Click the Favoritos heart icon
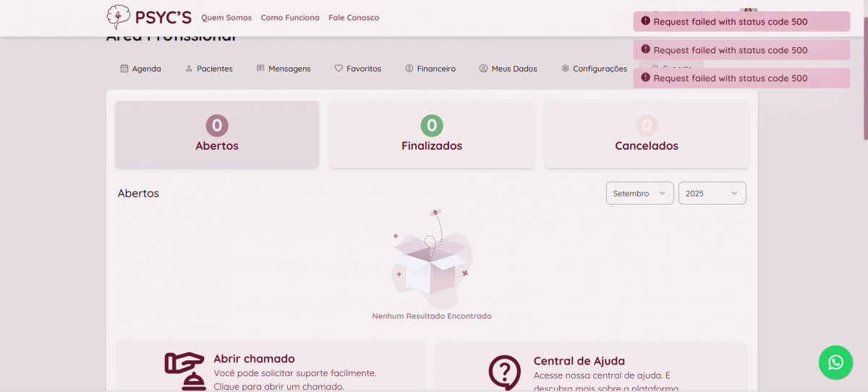Image resolution: width=868 pixels, height=392 pixels. [x=339, y=69]
